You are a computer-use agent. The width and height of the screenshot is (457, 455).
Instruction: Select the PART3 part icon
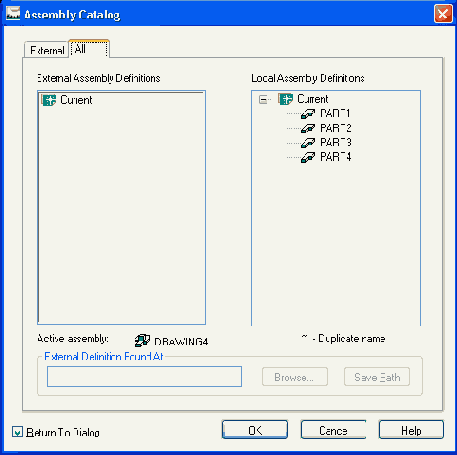tap(308, 143)
